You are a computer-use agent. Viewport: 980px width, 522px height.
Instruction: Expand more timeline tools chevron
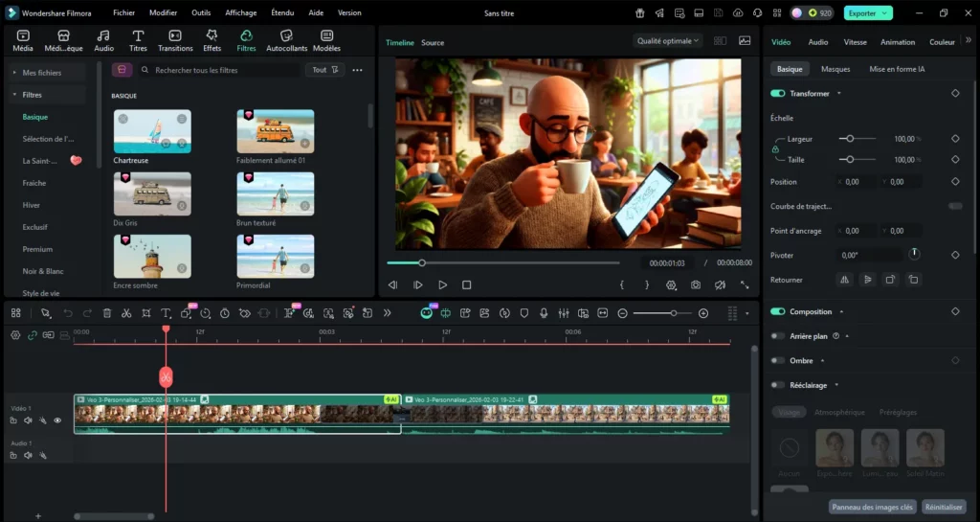coord(387,313)
